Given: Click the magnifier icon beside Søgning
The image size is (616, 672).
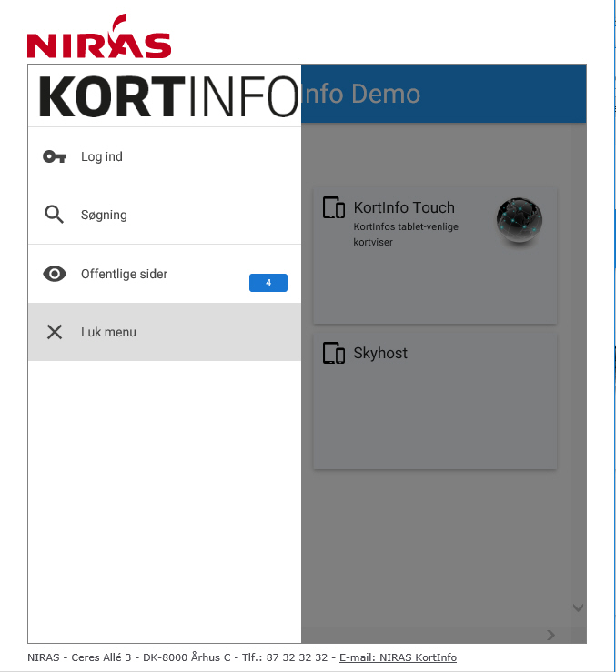Looking at the screenshot, I should [x=54, y=215].
